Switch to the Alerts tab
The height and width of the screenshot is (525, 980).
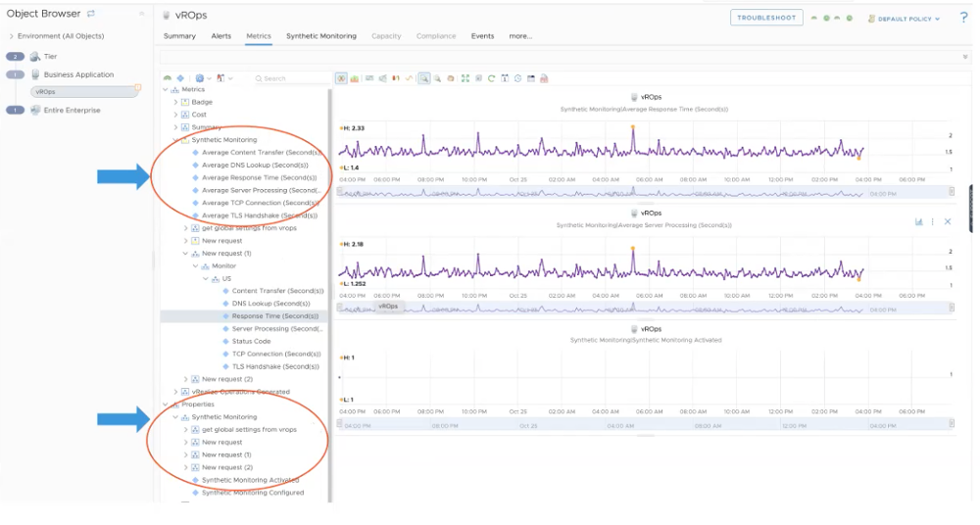coord(220,36)
